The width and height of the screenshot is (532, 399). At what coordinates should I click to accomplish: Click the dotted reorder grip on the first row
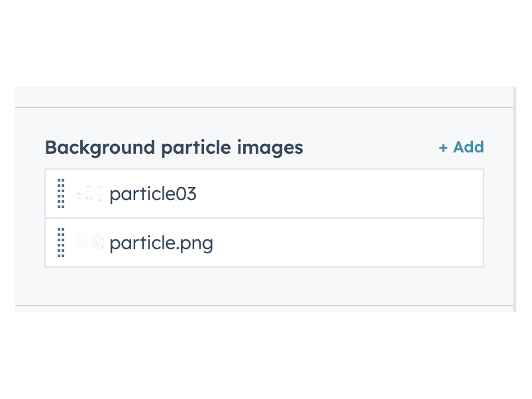(60, 193)
